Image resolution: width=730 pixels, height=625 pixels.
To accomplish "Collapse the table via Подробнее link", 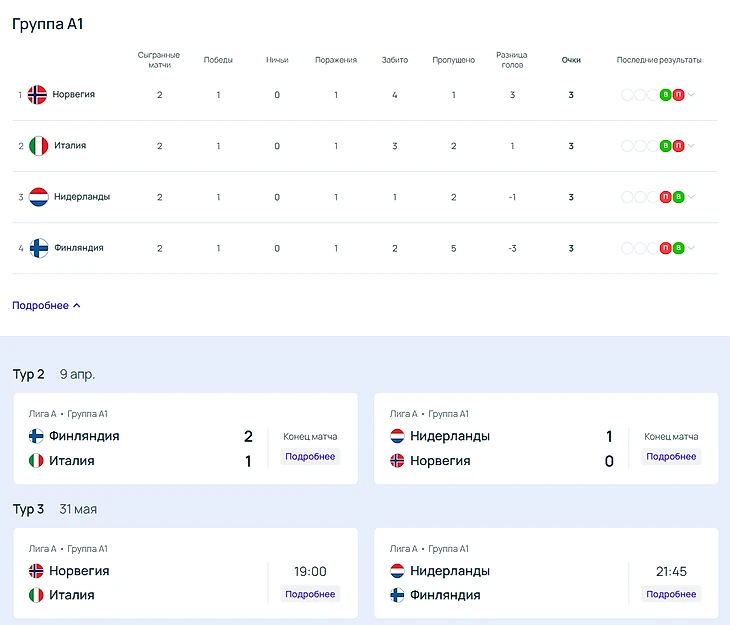I will pyautogui.click(x=46, y=306).
